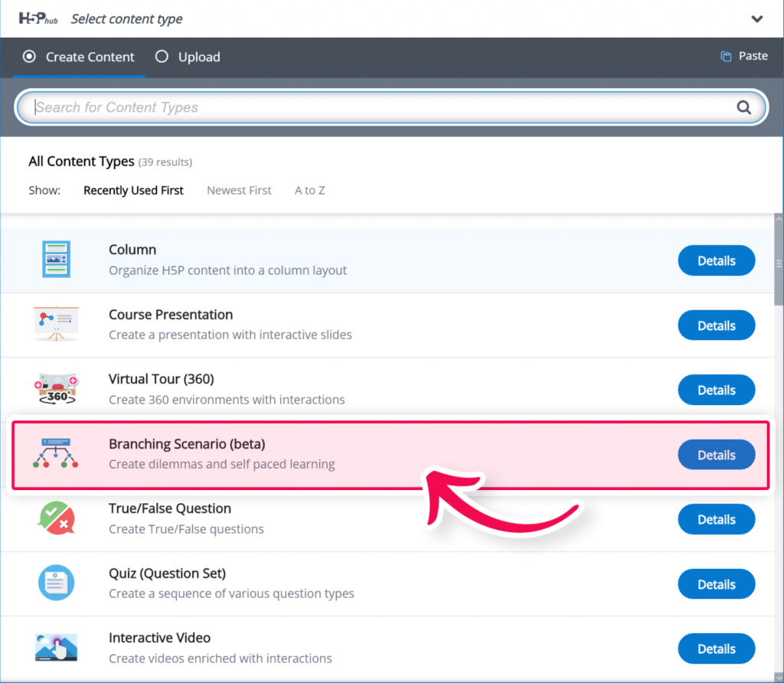Click the scrollbar down arrow
The image size is (784, 683).
tap(779, 678)
